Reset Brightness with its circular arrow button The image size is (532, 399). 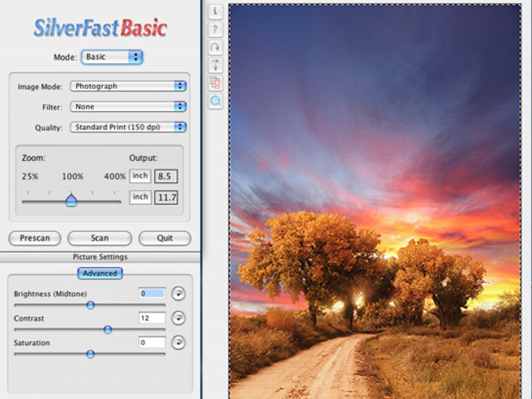(x=178, y=293)
